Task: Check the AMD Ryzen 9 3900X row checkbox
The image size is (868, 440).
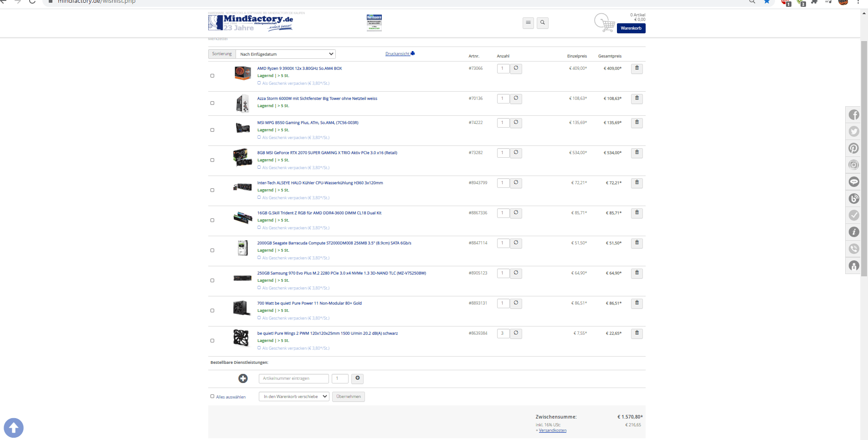Action: point(212,76)
